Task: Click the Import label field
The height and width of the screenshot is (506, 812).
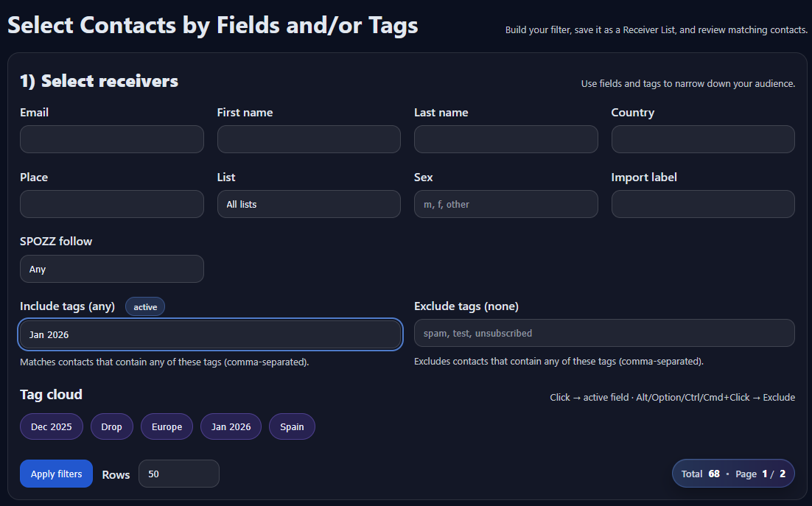Action: (702, 204)
